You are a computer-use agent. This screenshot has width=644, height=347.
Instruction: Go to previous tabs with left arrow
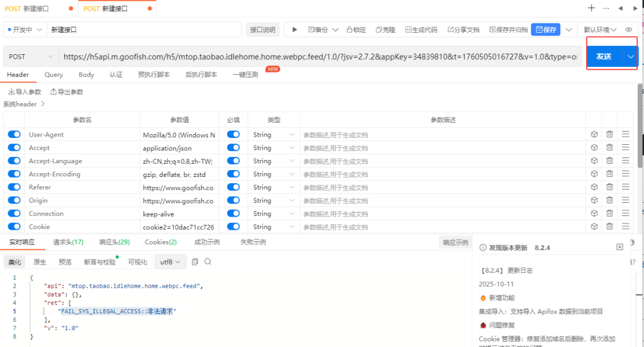click(620, 8)
